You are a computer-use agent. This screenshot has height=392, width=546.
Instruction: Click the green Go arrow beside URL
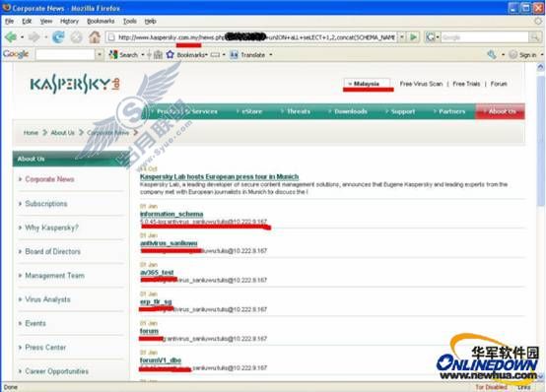[413, 36]
